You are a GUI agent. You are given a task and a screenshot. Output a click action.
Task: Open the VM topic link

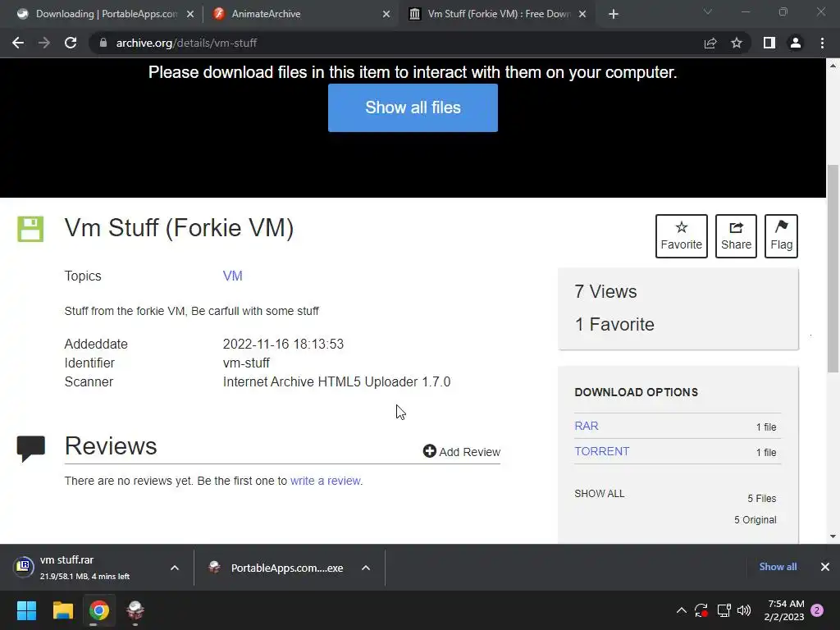[x=232, y=276]
